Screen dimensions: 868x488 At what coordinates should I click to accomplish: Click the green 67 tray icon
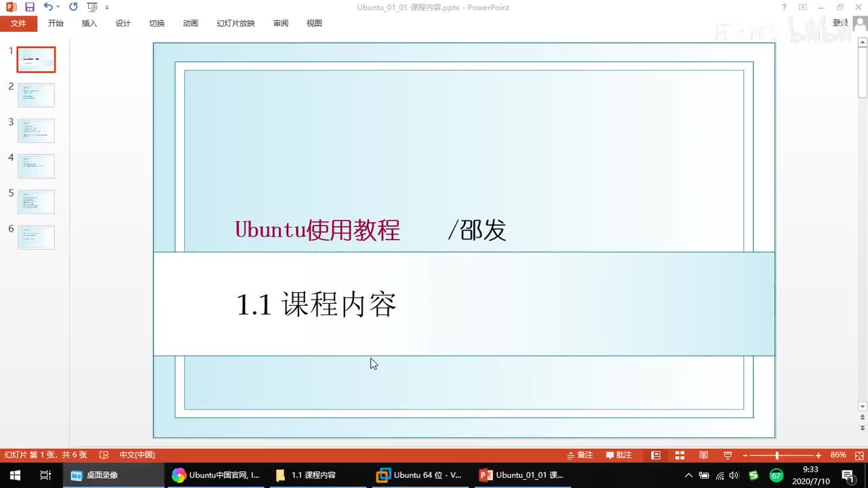(x=776, y=475)
